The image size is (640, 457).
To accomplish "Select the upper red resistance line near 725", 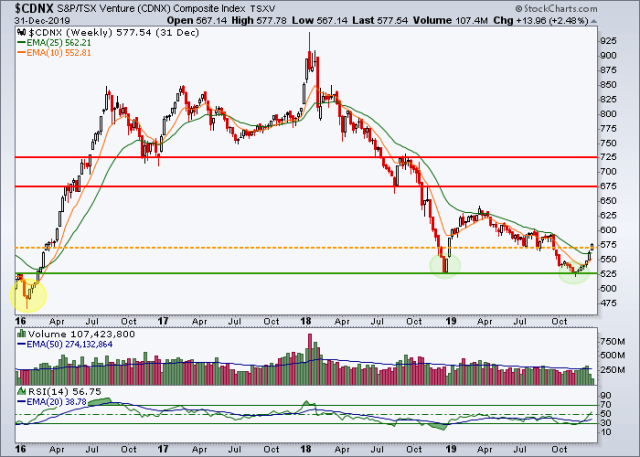I will (x=300, y=158).
